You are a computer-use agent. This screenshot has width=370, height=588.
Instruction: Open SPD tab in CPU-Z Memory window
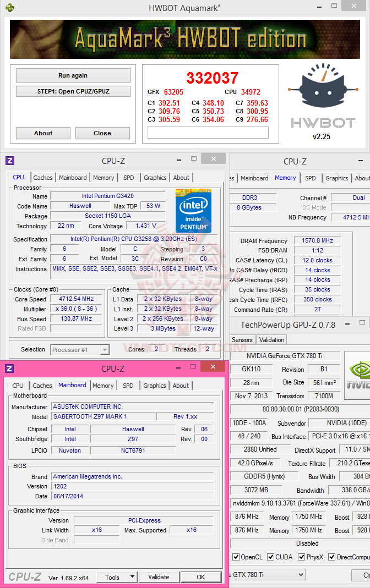[x=311, y=178]
